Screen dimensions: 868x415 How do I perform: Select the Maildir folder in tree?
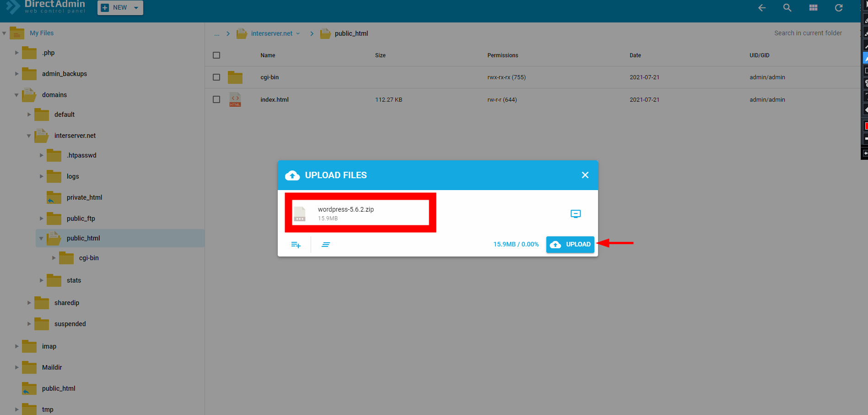coord(52,367)
